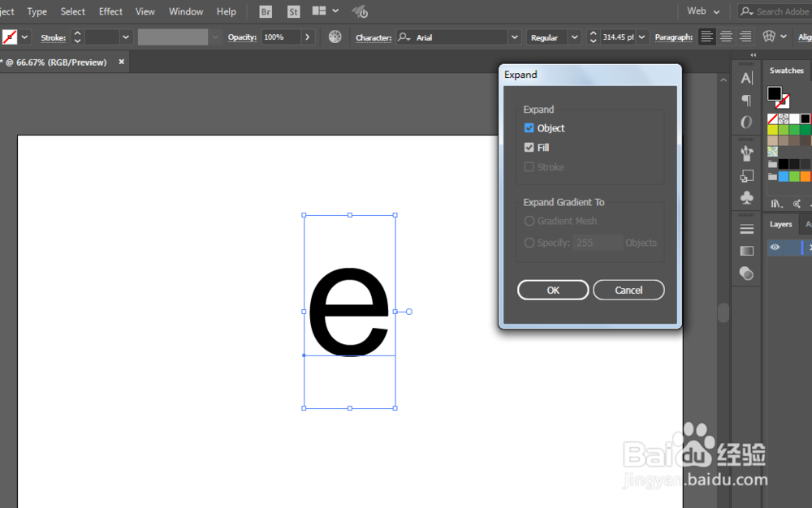
Task: Open the Transparency panel circles icon
Action: click(746, 273)
